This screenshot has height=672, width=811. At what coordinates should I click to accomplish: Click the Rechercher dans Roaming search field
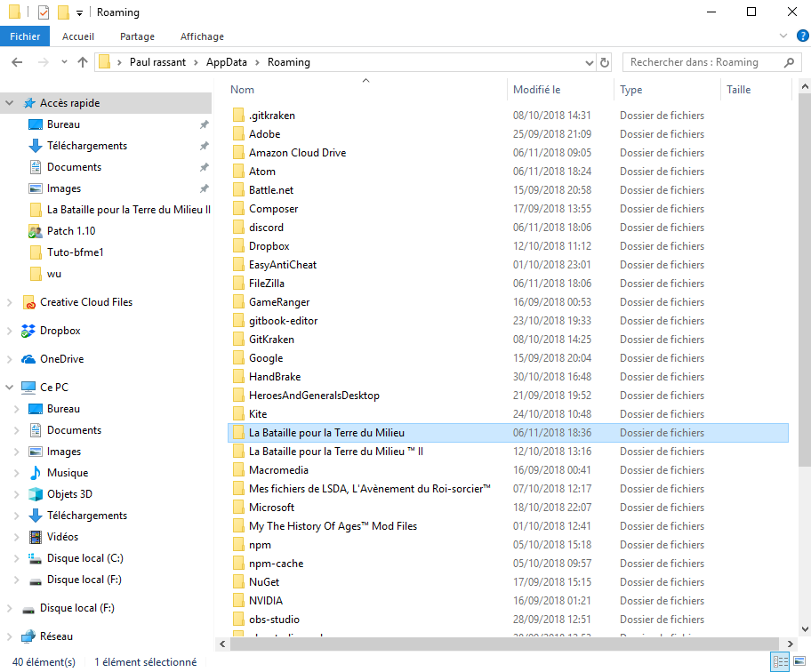pos(710,62)
